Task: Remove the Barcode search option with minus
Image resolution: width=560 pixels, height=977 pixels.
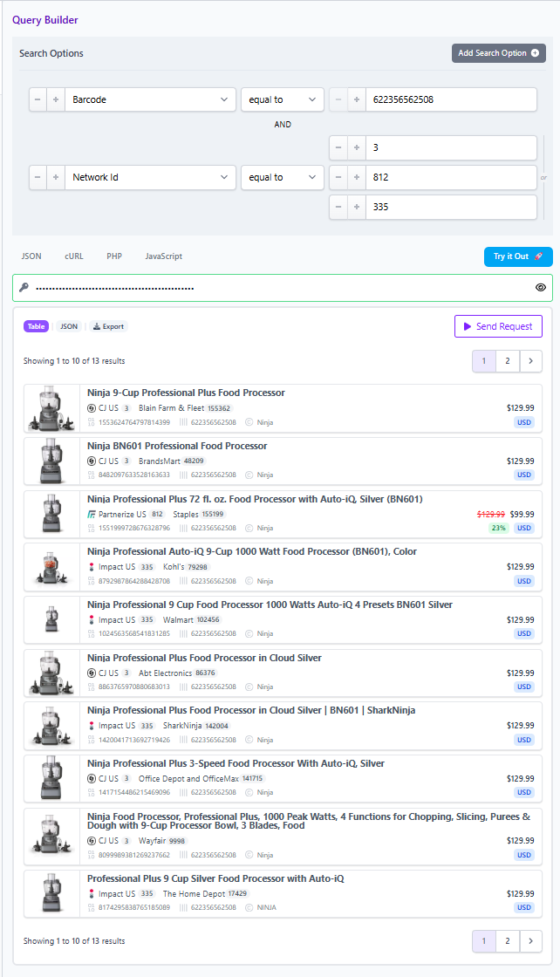Action: [38, 99]
